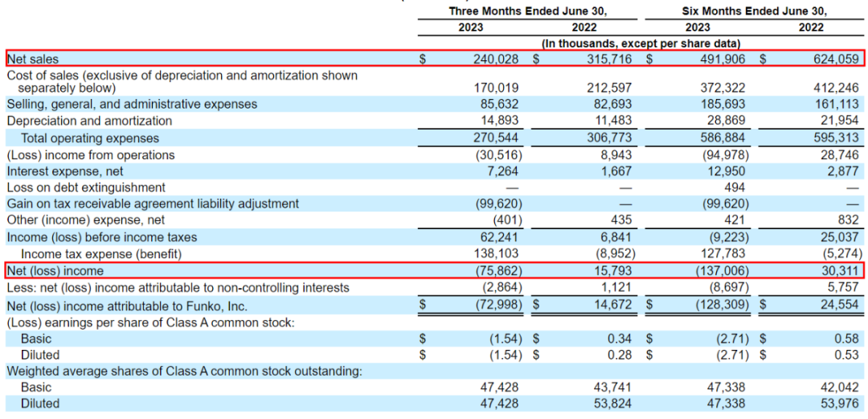Click "Selling, general, and administrative expenses" label
Viewport: 868px width, 419px height.
pyautogui.click(x=132, y=105)
